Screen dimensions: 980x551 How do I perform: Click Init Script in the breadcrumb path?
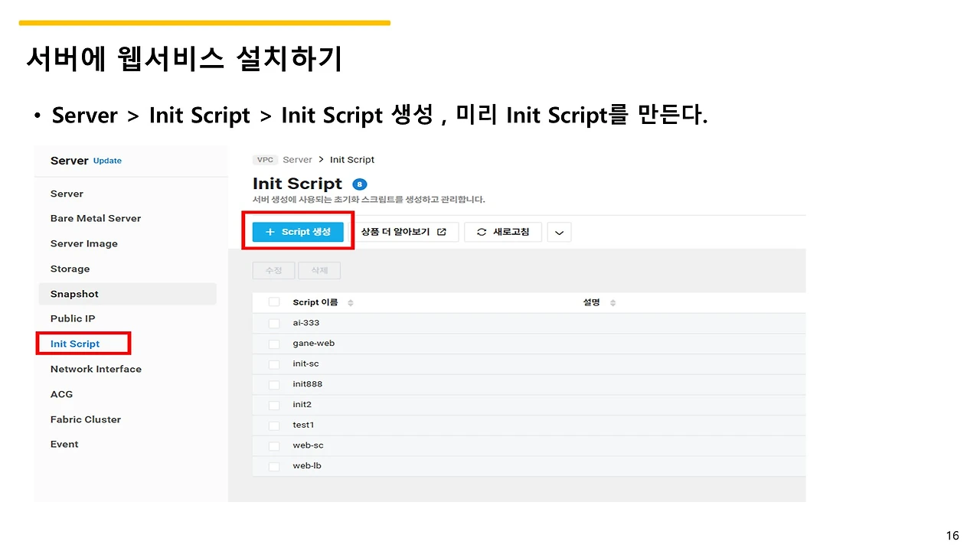click(x=352, y=160)
